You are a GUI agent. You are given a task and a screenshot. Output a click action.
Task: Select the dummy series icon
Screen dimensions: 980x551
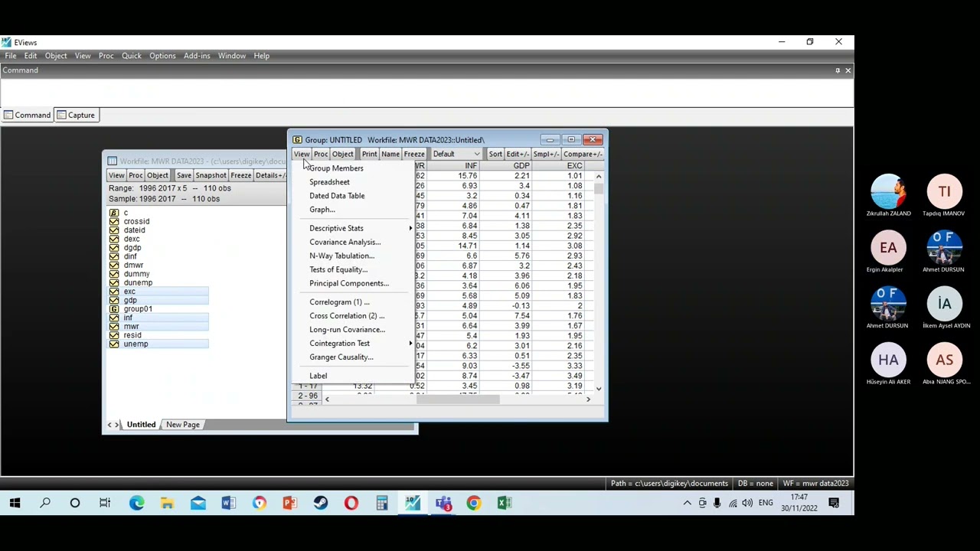[114, 274]
